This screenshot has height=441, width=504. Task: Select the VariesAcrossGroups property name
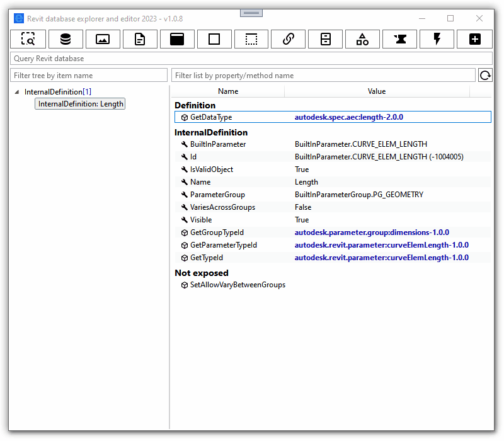click(223, 207)
